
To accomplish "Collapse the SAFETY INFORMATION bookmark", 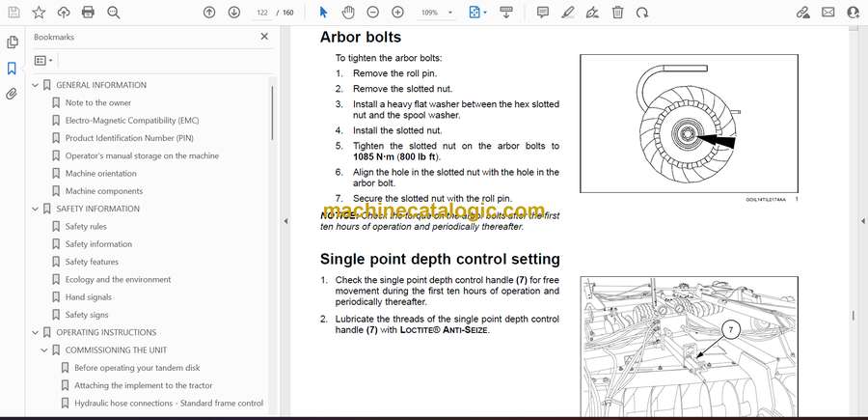I will pyautogui.click(x=36, y=209).
